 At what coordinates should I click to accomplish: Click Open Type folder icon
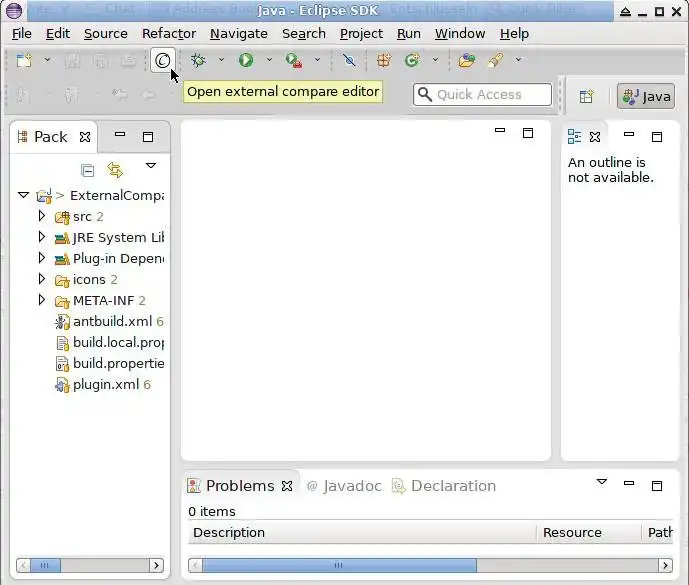[467, 60]
